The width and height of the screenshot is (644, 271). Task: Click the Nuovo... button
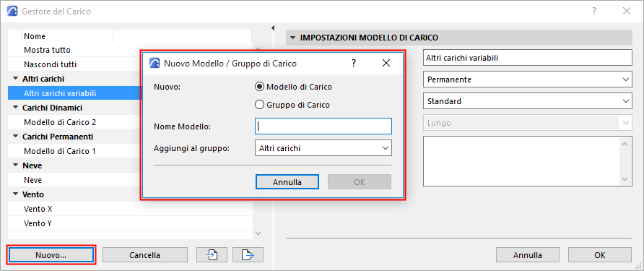[51, 255]
